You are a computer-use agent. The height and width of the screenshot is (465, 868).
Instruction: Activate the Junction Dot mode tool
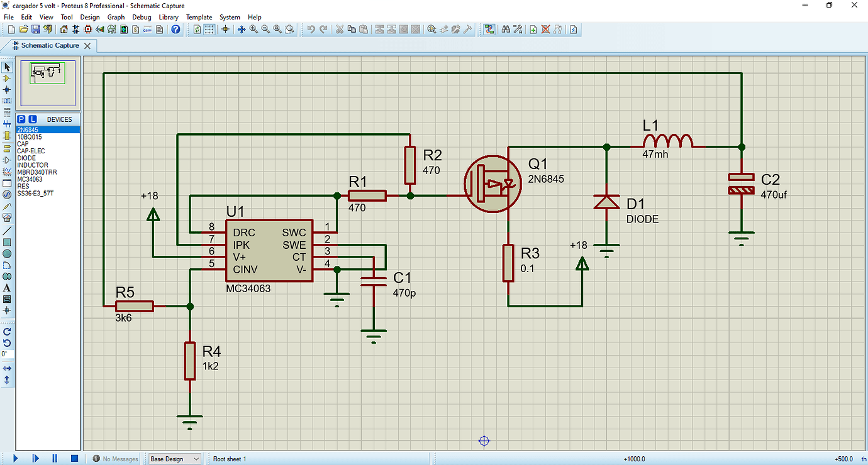[x=7, y=89]
